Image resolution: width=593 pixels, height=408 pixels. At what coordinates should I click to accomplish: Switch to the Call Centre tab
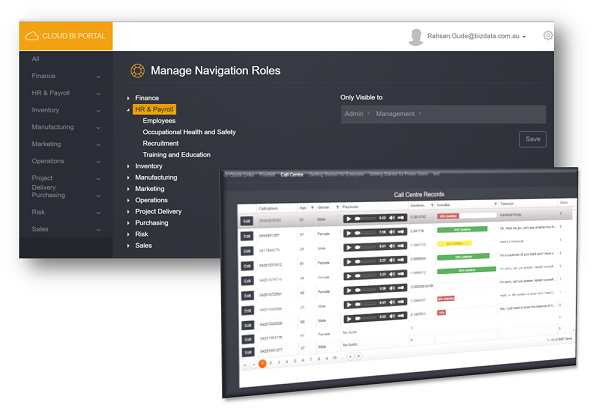[292, 174]
